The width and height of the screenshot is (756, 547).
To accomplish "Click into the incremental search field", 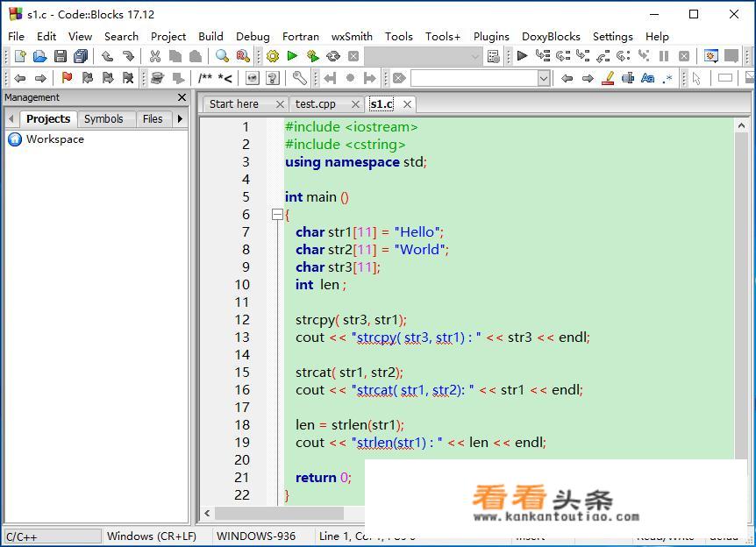I will pos(474,78).
